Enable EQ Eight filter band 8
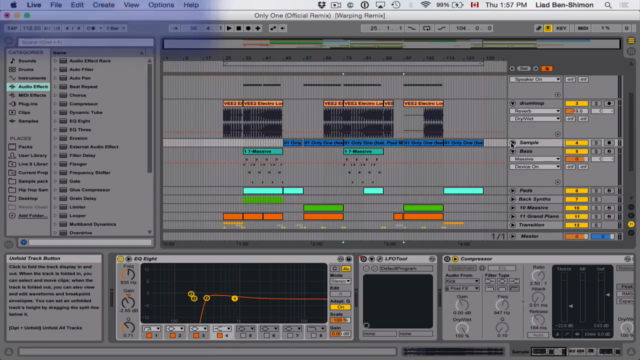Screen dimensions: 640x360 point(314,336)
